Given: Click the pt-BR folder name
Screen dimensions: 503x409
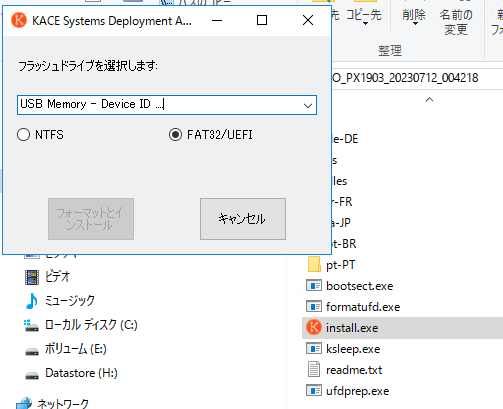Looking at the screenshot, I should [x=344, y=244].
